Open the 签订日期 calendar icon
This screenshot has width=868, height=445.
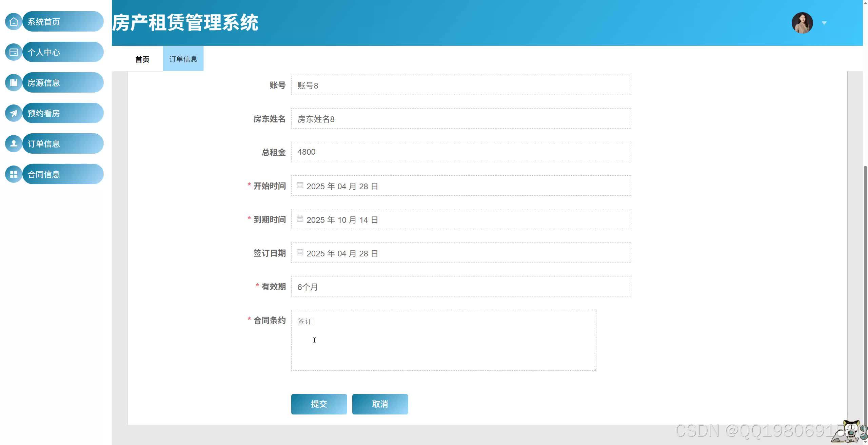300,252
